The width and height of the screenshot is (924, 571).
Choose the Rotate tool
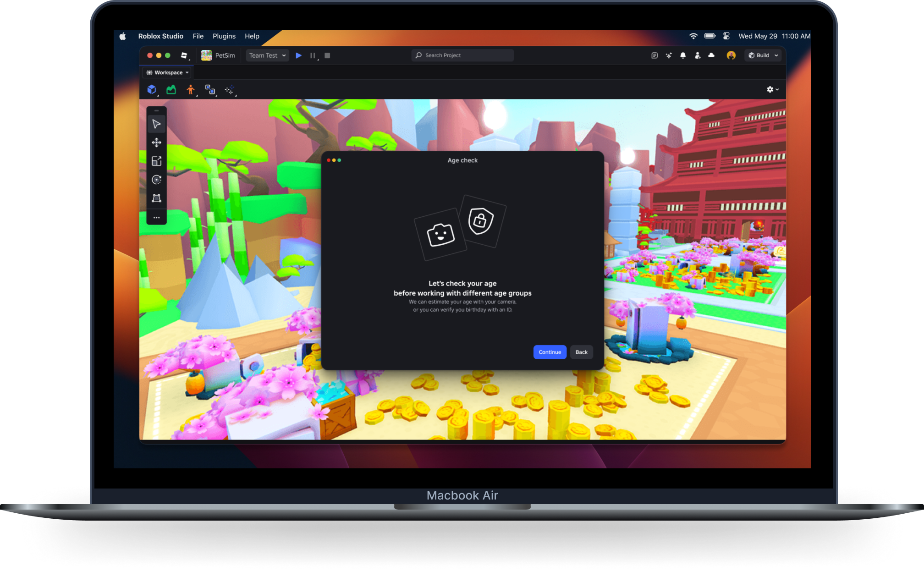point(156,180)
